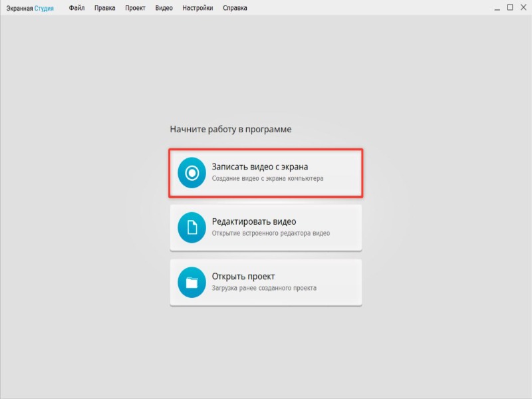Open the Правка menu
Screen dimensions: 532x399
[104, 8]
